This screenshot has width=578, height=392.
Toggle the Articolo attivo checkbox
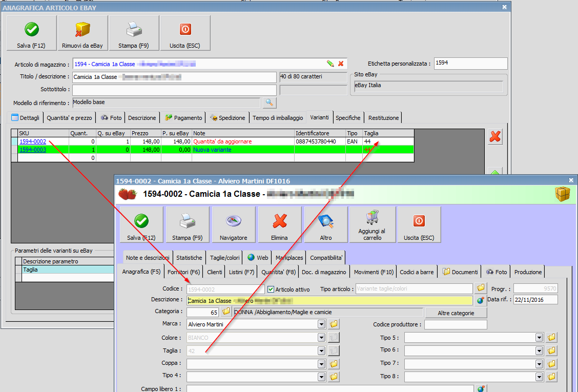271,290
